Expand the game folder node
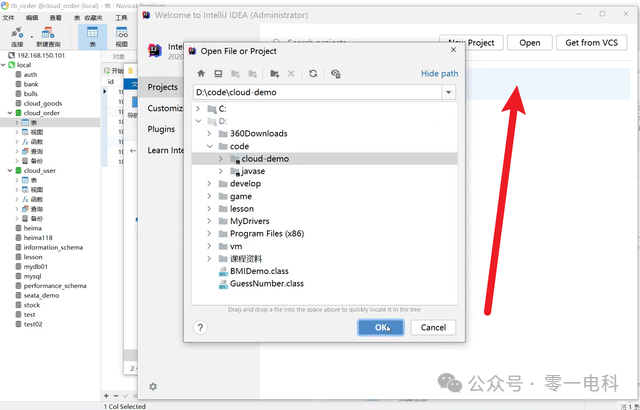The image size is (640, 410). (x=209, y=196)
